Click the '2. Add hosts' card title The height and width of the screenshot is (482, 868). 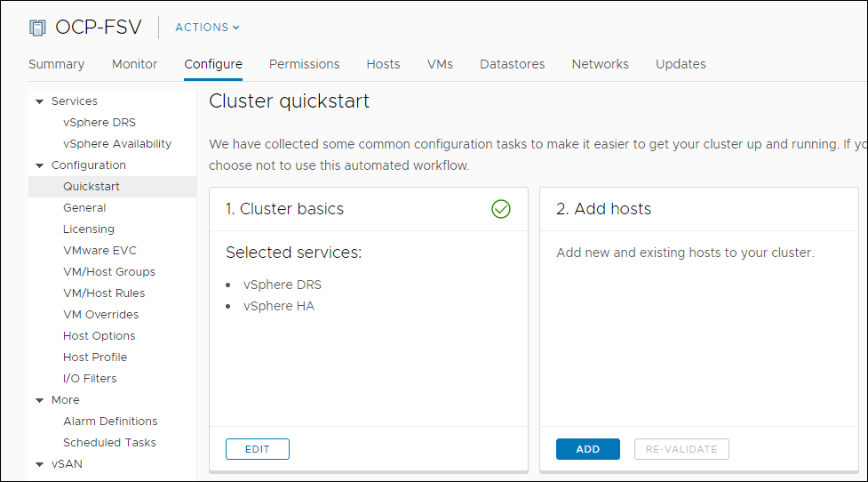[x=604, y=209]
